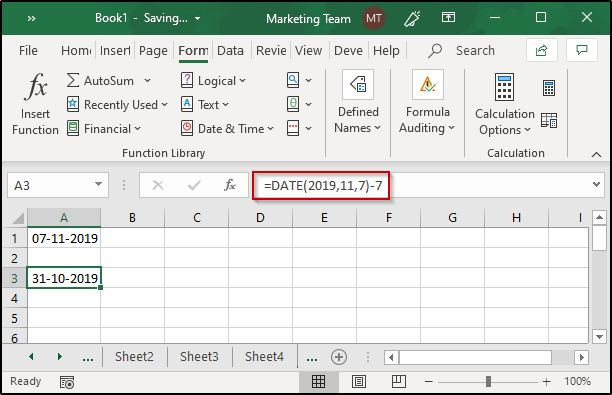612x395 pixels.
Task: Open the Logical functions dropdown
Action: click(213, 80)
